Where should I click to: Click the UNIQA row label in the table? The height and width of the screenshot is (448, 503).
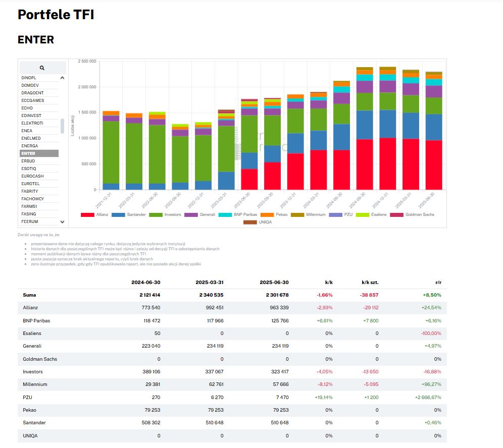[30, 435]
